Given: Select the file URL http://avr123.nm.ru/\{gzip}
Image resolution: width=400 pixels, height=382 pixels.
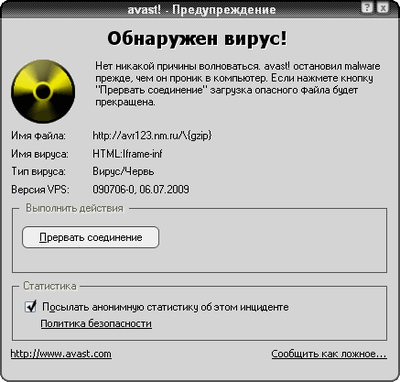Looking at the screenshot, I should (152, 135).
